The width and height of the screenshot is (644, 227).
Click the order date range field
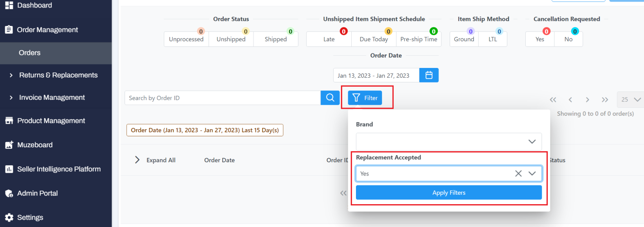376,75
